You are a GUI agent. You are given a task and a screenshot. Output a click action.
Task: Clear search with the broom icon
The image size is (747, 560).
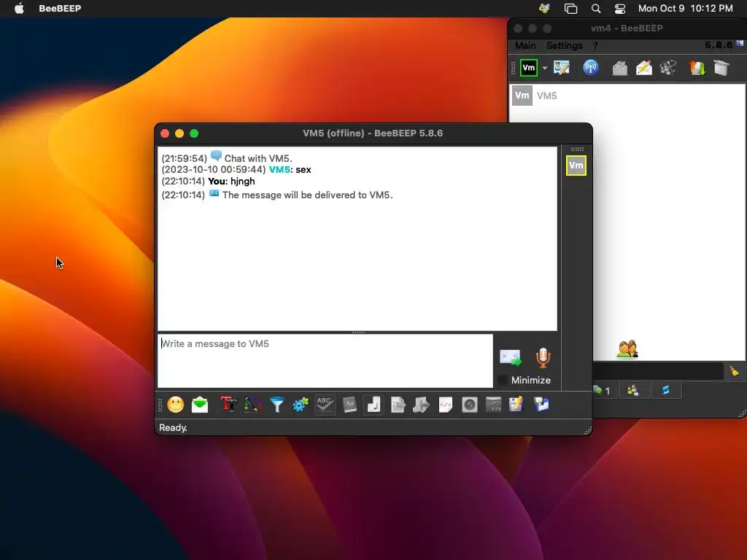click(x=734, y=370)
